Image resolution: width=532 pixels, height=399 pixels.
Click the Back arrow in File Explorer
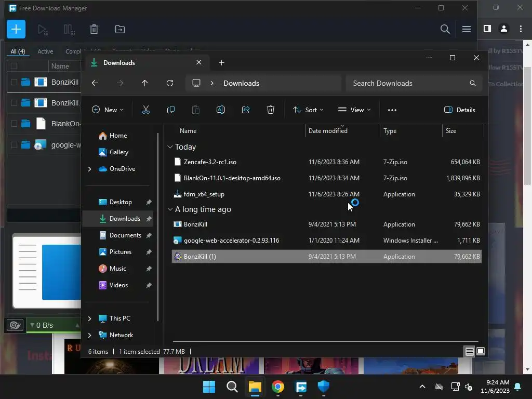(95, 83)
